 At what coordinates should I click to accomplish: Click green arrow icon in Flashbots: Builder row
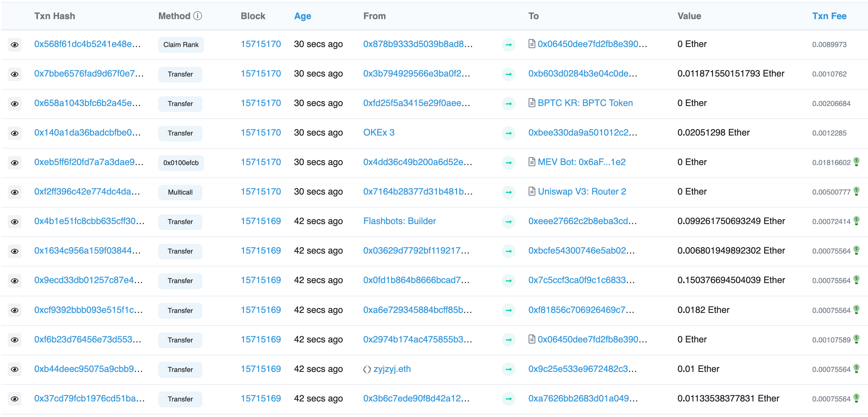(509, 222)
